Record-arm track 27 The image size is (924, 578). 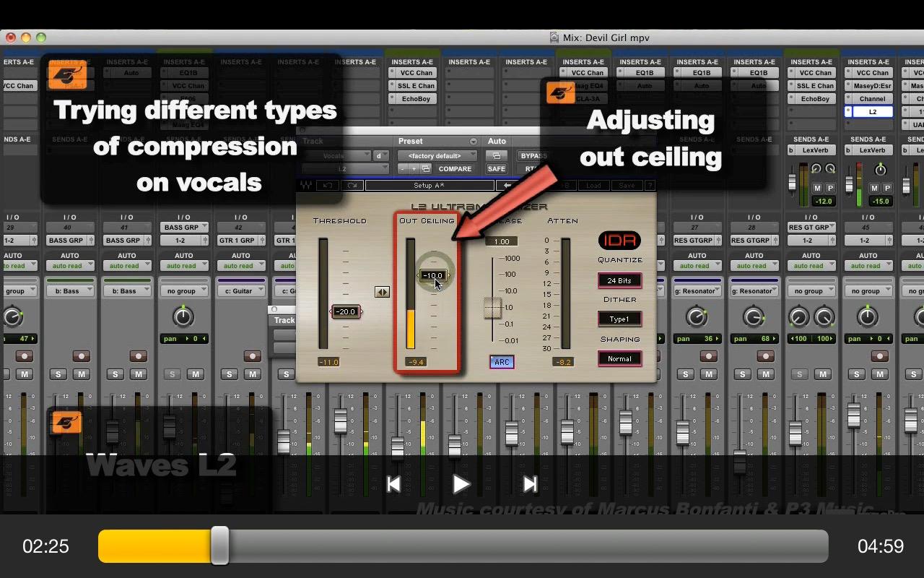click(709, 356)
